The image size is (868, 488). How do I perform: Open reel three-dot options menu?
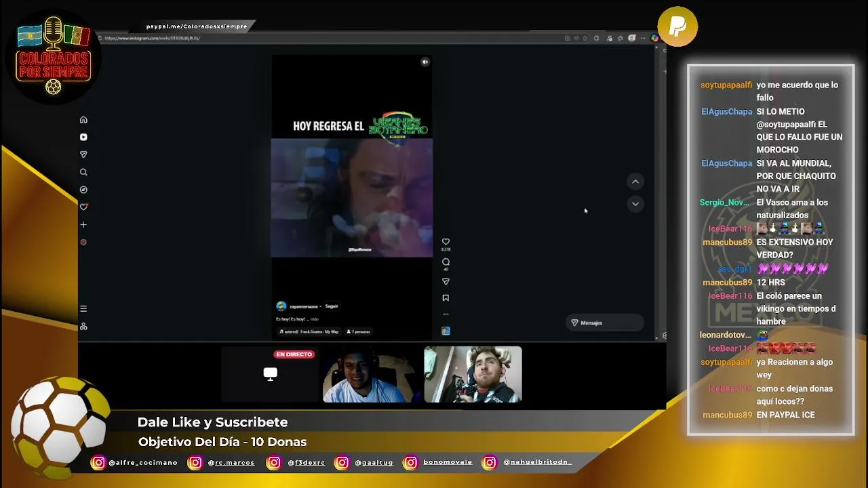click(446, 314)
